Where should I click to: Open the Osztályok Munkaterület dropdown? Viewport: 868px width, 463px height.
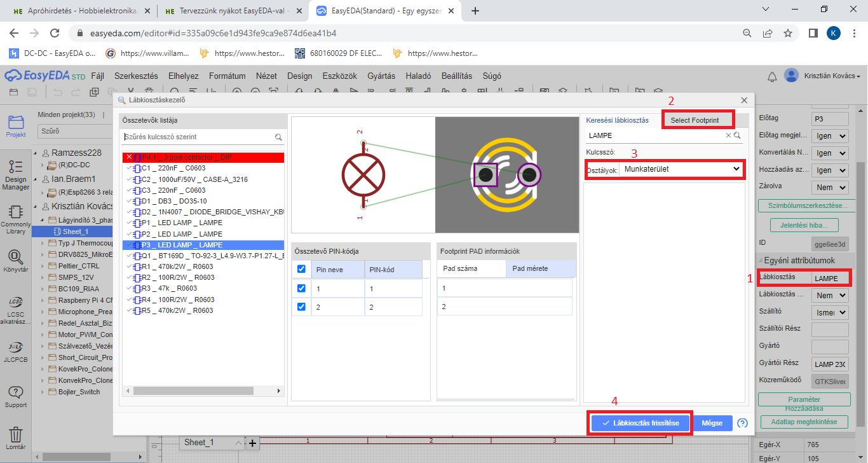click(682, 169)
